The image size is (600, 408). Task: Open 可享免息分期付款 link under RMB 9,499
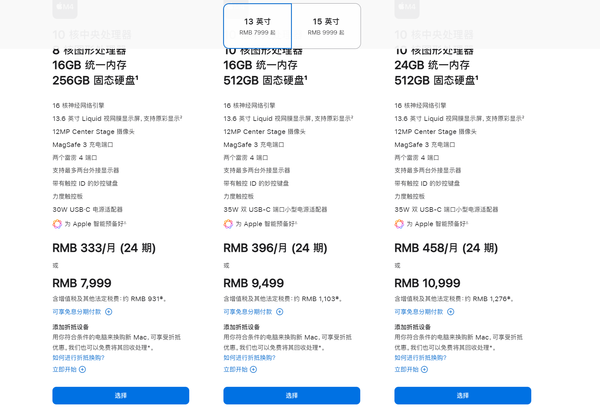(x=248, y=312)
